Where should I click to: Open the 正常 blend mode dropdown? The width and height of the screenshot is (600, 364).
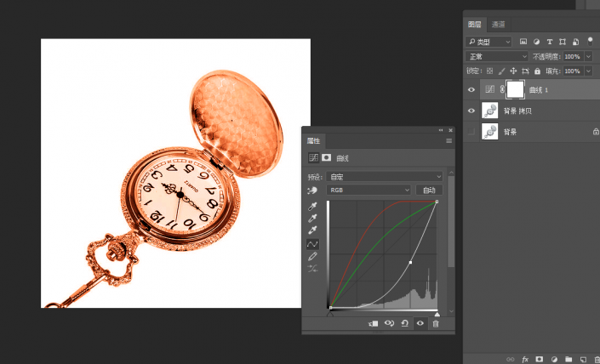pyautogui.click(x=497, y=57)
